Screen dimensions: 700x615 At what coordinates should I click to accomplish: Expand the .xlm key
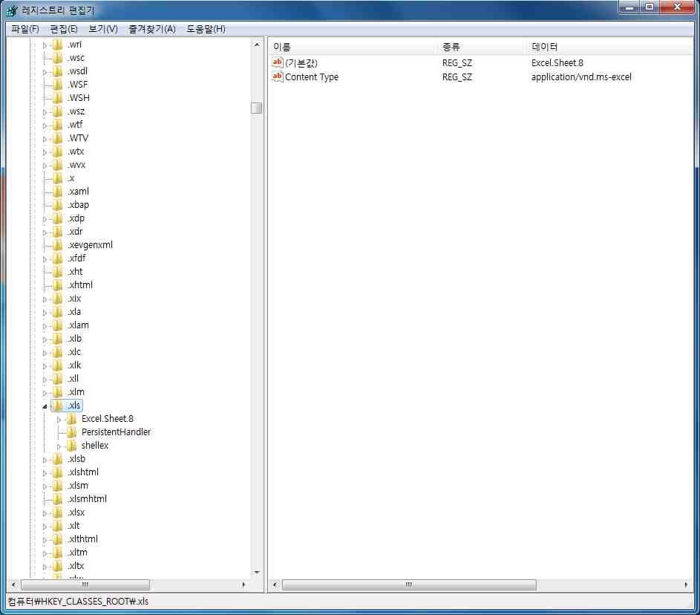[45, 393]
